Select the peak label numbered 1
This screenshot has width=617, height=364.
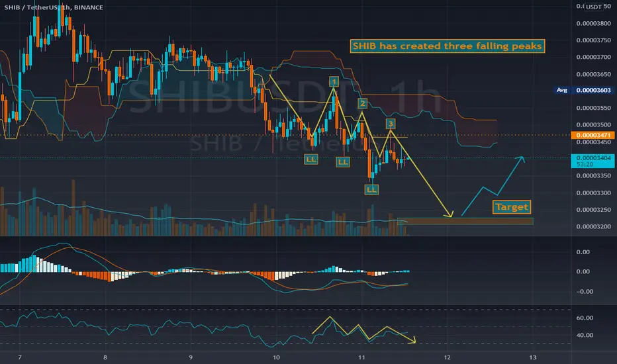coord(334,82)
